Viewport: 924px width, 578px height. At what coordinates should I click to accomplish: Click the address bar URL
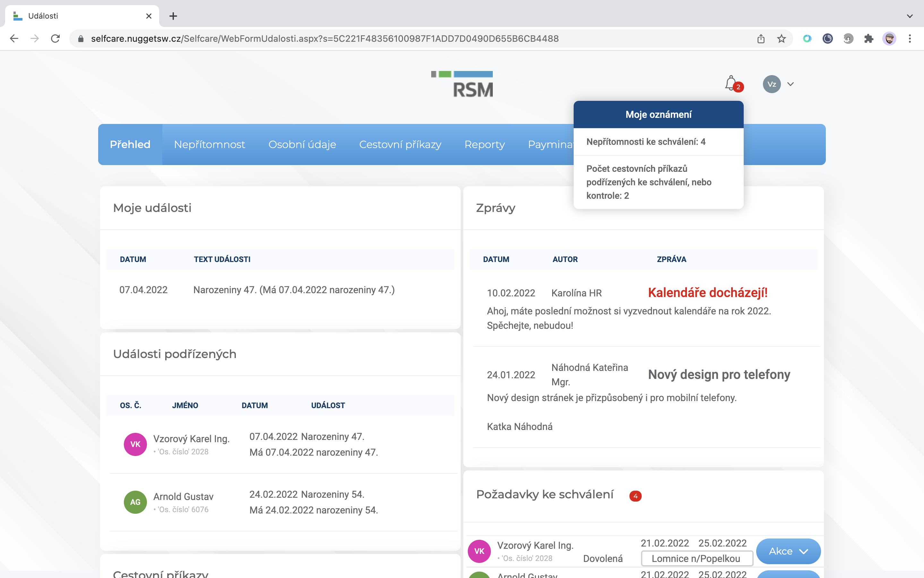pyautogui.click(x=325, y=39)
